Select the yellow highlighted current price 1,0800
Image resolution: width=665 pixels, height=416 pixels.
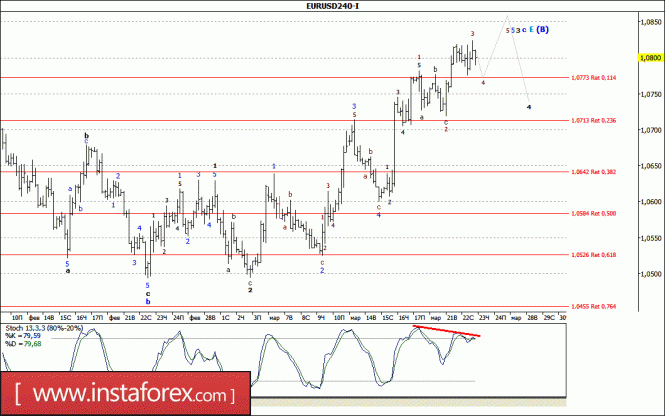(651, 58)
